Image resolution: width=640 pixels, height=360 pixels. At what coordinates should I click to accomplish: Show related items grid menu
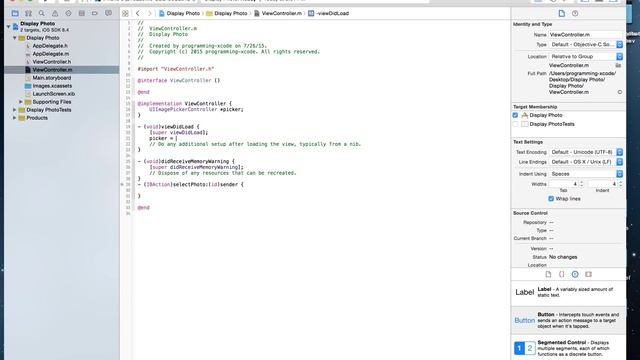(125, 13)
